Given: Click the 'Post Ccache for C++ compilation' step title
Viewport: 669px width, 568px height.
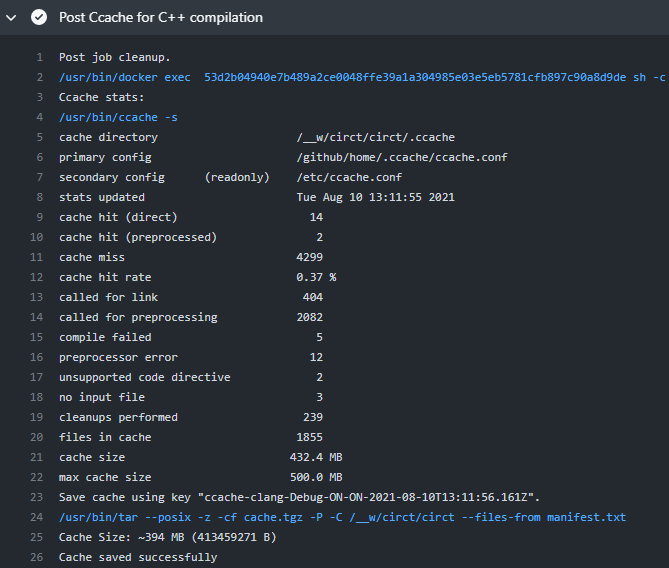Looking at the screenshot, I should coord(161,17).
